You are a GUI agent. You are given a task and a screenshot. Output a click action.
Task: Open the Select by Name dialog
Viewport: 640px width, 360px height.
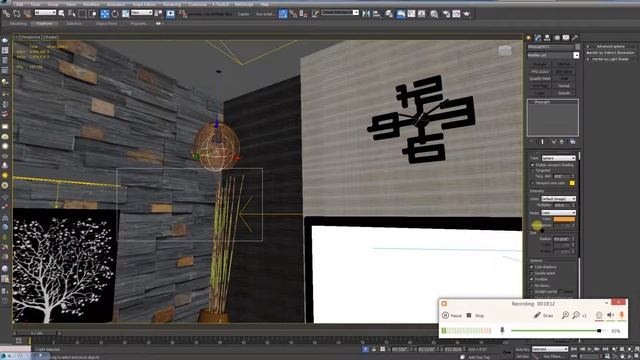pos(72,13)
